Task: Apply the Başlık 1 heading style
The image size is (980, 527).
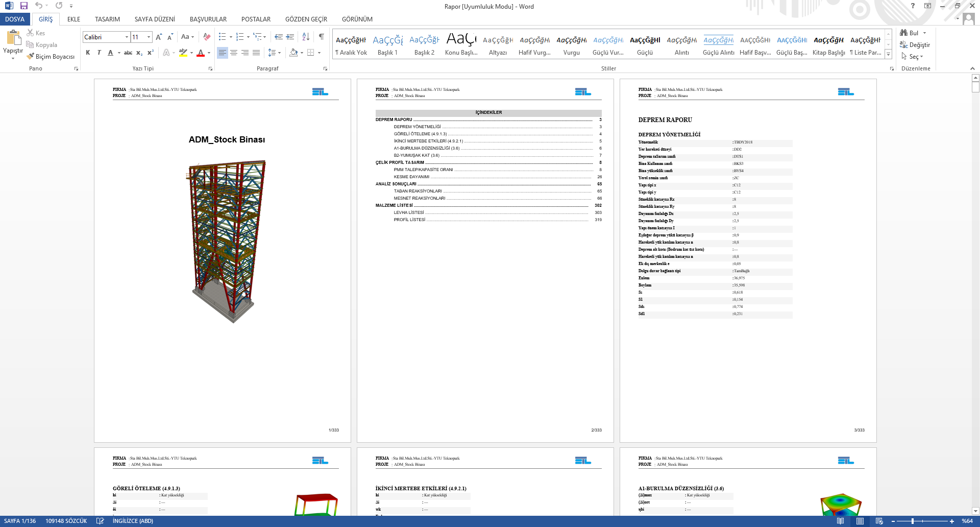Action: (387, 45)
